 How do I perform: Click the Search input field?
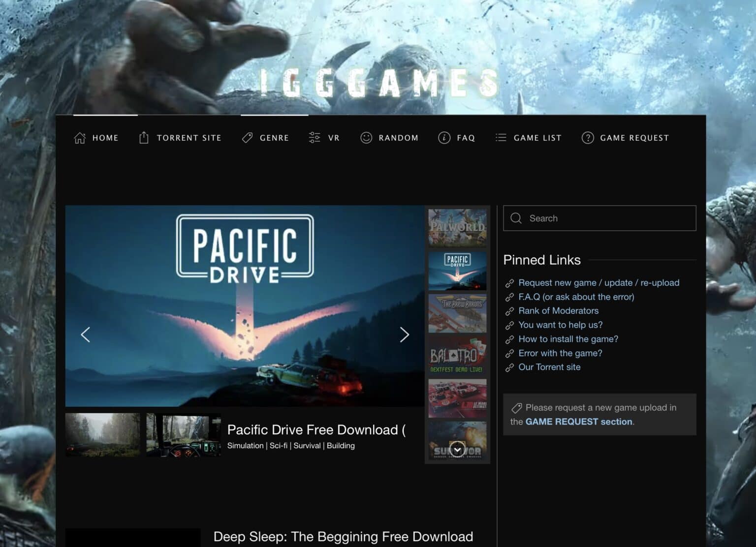point(599,218)
